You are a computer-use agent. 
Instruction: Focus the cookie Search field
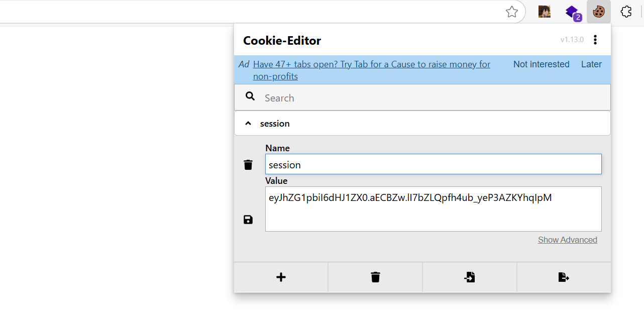[x=432, y=98]
